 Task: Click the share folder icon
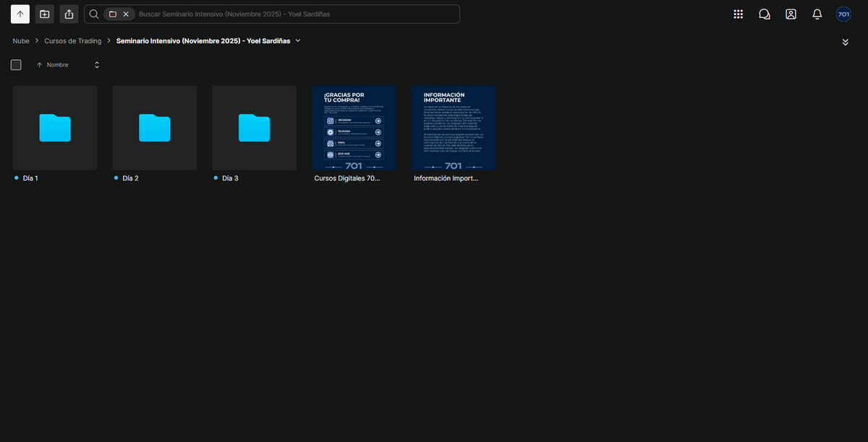(69, 14)
